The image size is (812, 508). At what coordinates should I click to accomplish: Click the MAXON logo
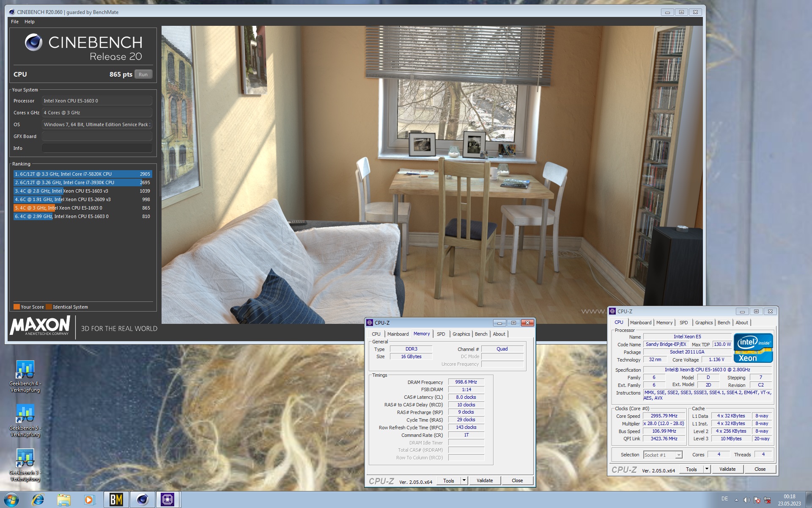click(40, 326)
